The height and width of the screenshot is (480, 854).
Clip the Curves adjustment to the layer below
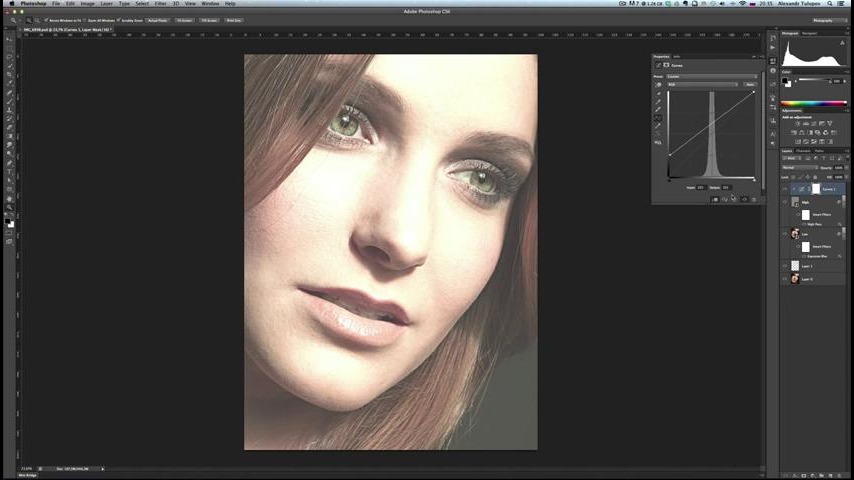coord(715,199)
